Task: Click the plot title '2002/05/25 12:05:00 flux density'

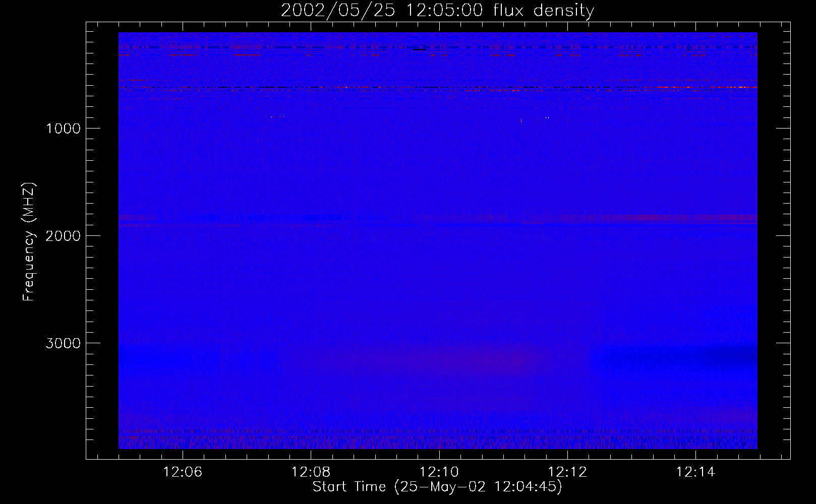Action: point(437,11)
